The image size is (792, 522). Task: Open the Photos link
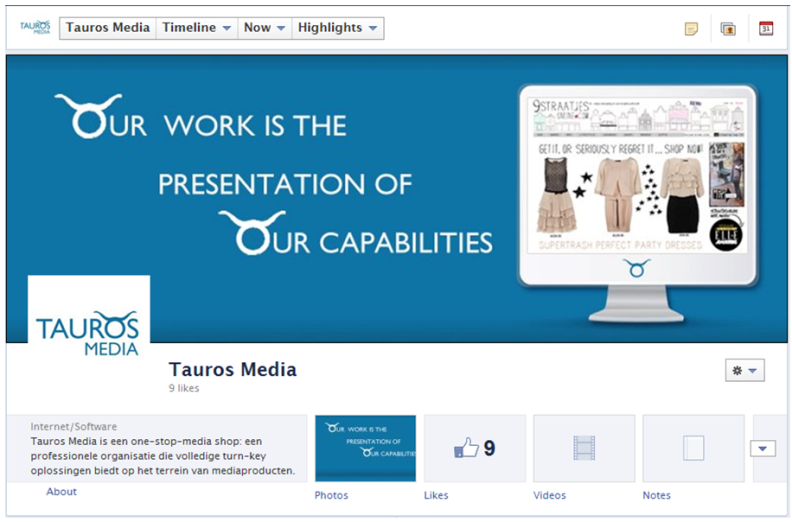[x=331, y=495]
